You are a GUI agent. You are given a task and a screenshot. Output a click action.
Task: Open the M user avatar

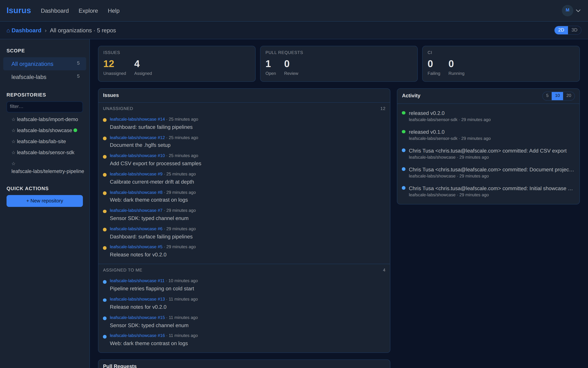point(567,10)
